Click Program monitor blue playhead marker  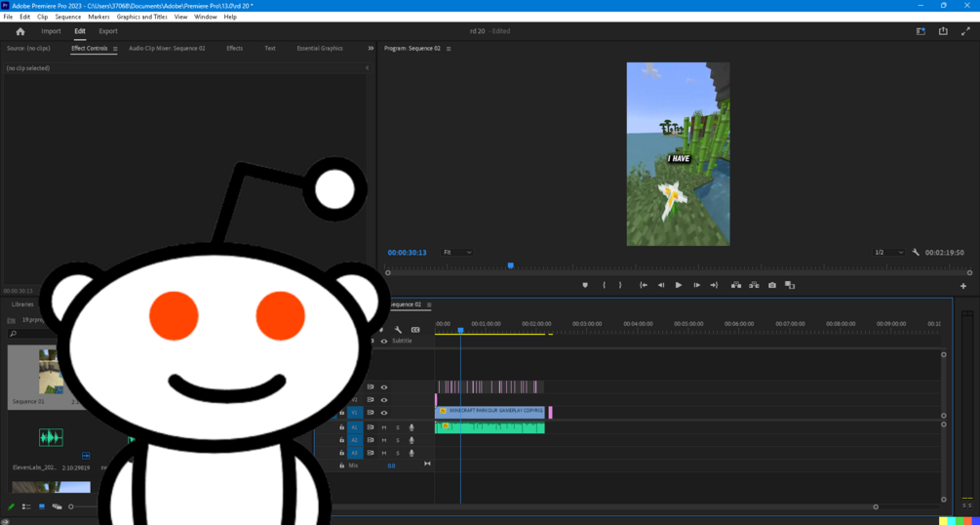[511, 265]
